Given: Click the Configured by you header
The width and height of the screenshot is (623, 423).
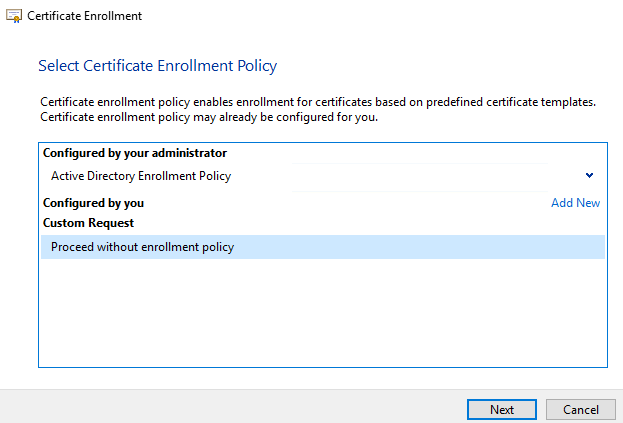Looking at the screenshot, I should pos(93,203).
